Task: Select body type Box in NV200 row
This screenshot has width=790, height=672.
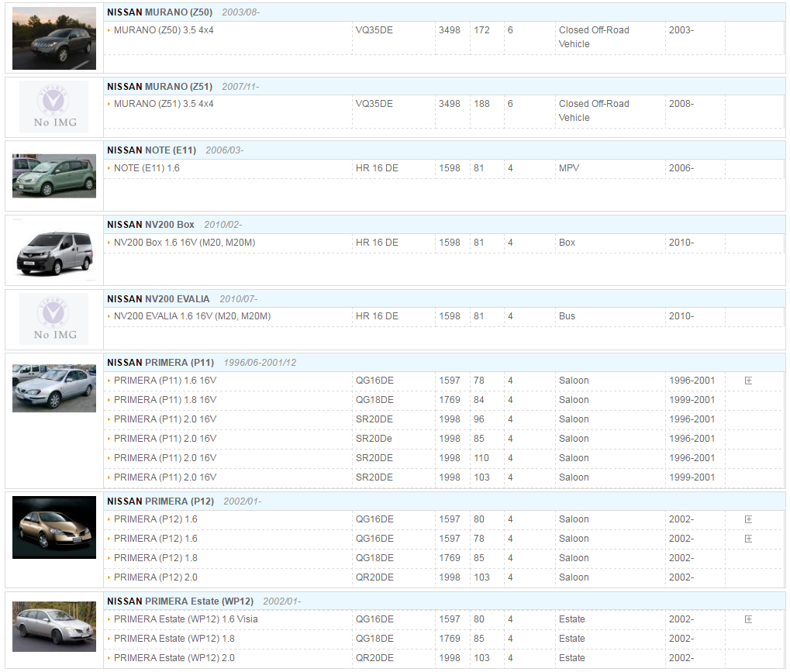Action: point(567,243)
